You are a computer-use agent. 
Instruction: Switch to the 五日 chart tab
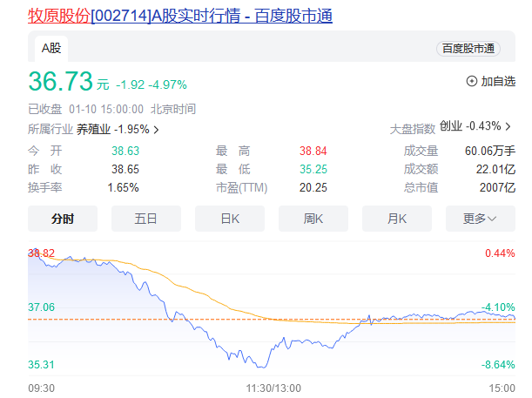click(146, 219)
